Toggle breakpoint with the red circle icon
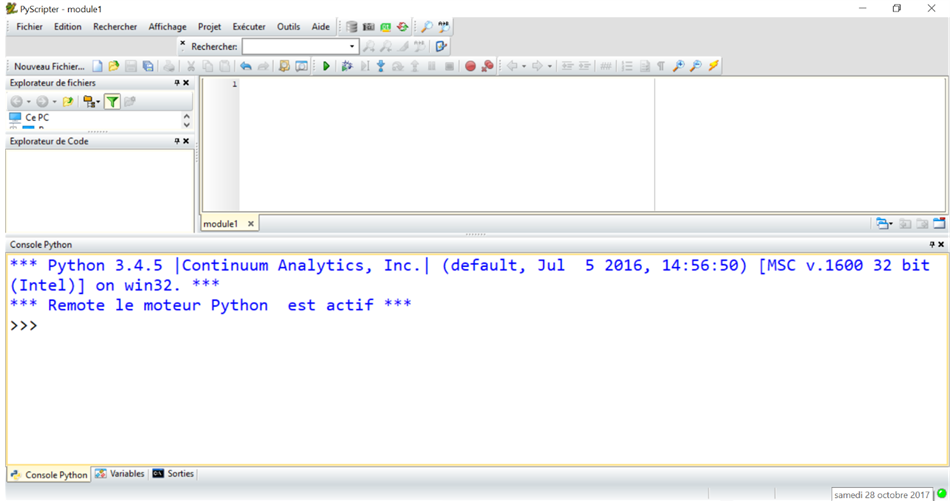 (470, 66)
